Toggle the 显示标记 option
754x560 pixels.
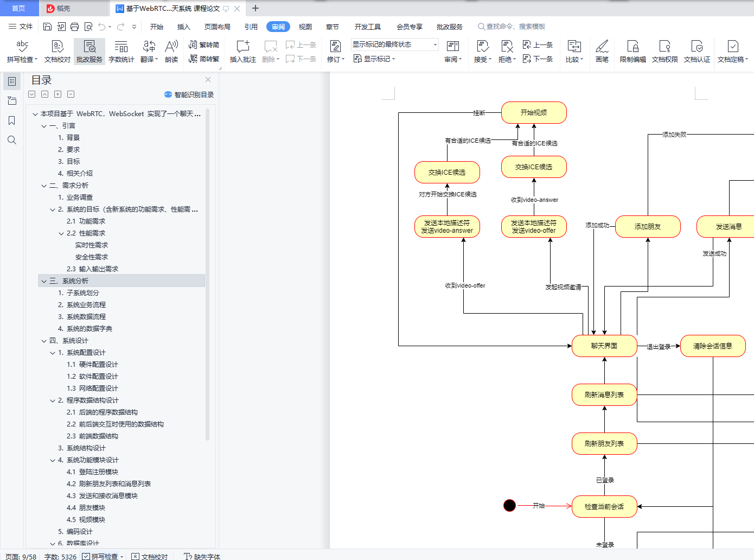click(x=374, y=59)
